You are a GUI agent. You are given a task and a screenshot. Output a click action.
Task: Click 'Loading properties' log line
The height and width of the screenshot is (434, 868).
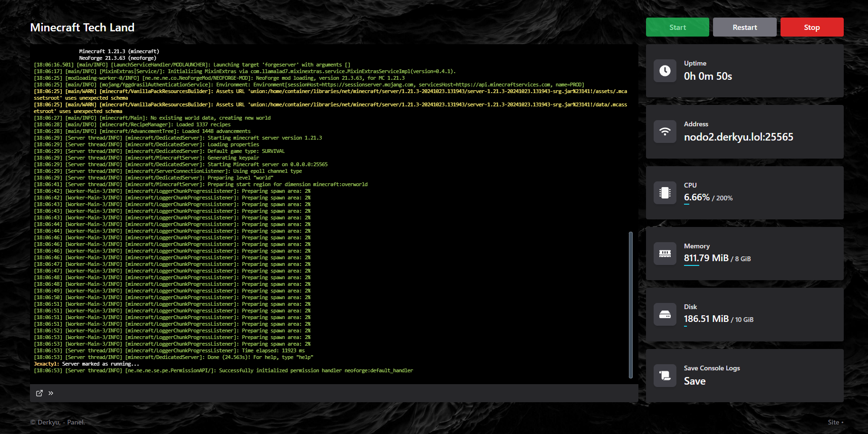point(146,144)
